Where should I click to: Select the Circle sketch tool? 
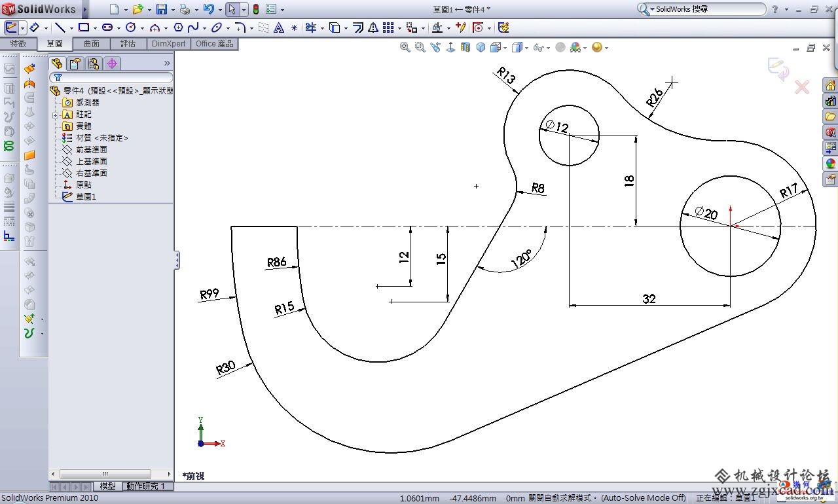point(130,27)
